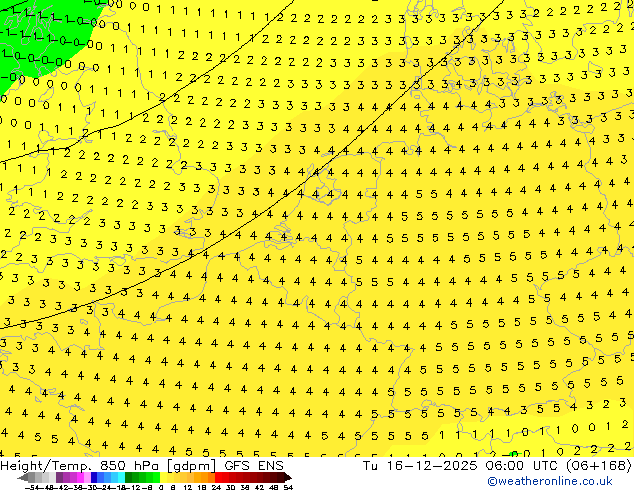Click the bright yellow legend swatch above 0
This screenshot has width=634, height=490.
tap(163, 477)
